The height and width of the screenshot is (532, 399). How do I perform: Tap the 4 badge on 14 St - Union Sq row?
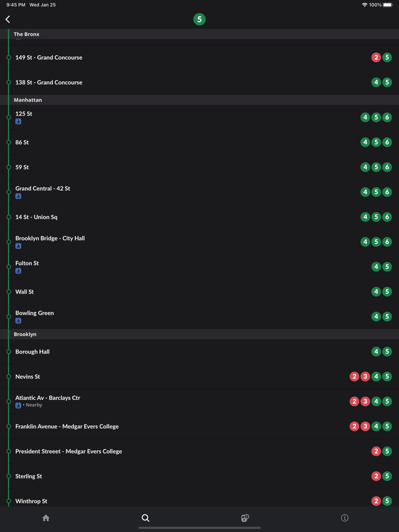coord(365,217)
